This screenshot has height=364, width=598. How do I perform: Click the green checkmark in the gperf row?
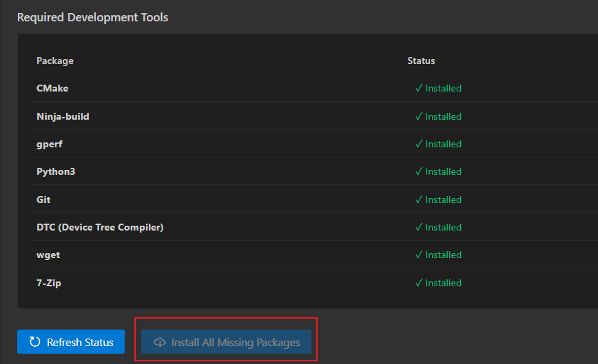[418, 144]
